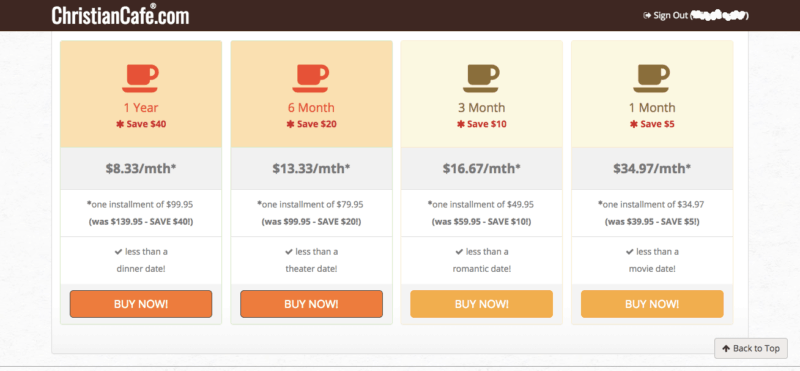Viewport: 800px width, 371px height.
Task: Buy the 6 Month plan now
Action: (x=311, y=304)
